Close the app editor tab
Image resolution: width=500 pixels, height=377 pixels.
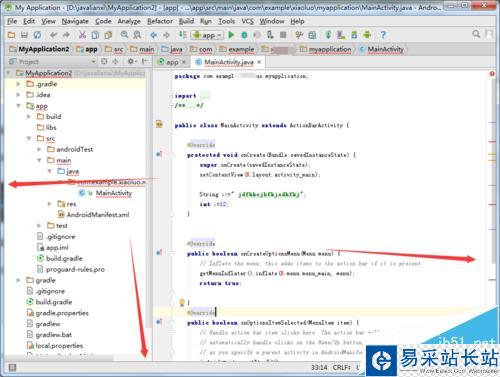click(x=184, y=62)
